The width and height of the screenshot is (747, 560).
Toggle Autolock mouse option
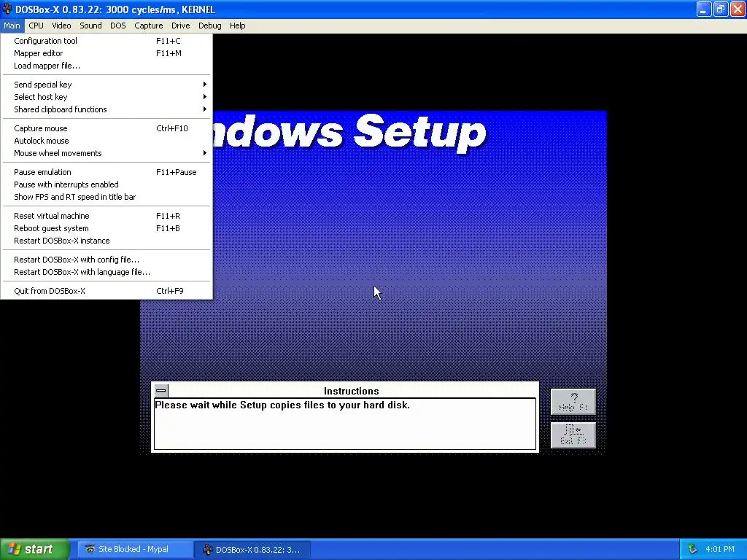pos(107,141)
